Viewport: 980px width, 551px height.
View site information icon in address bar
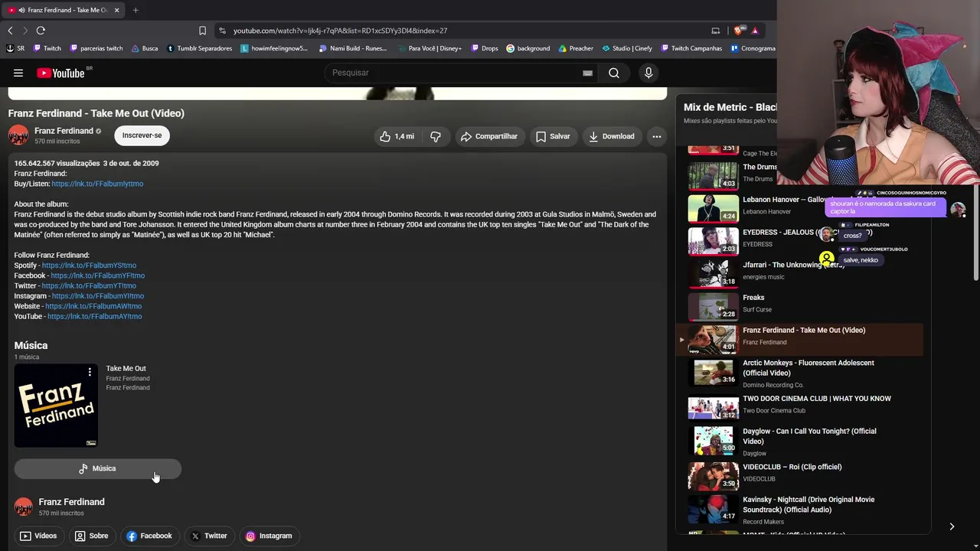[222, 31]
